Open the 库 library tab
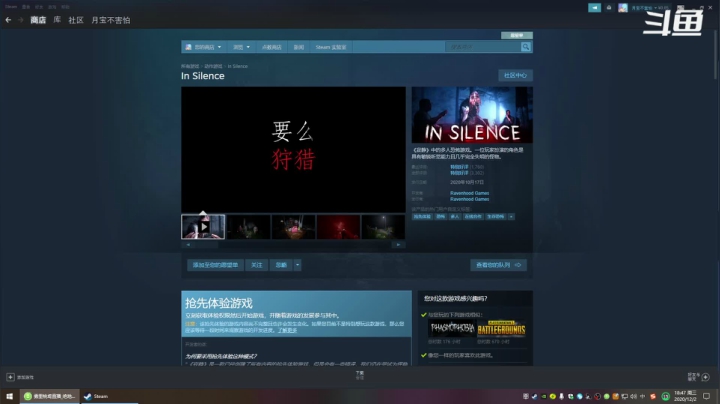This screenshot has width=720, height=404. pos(57,20)
